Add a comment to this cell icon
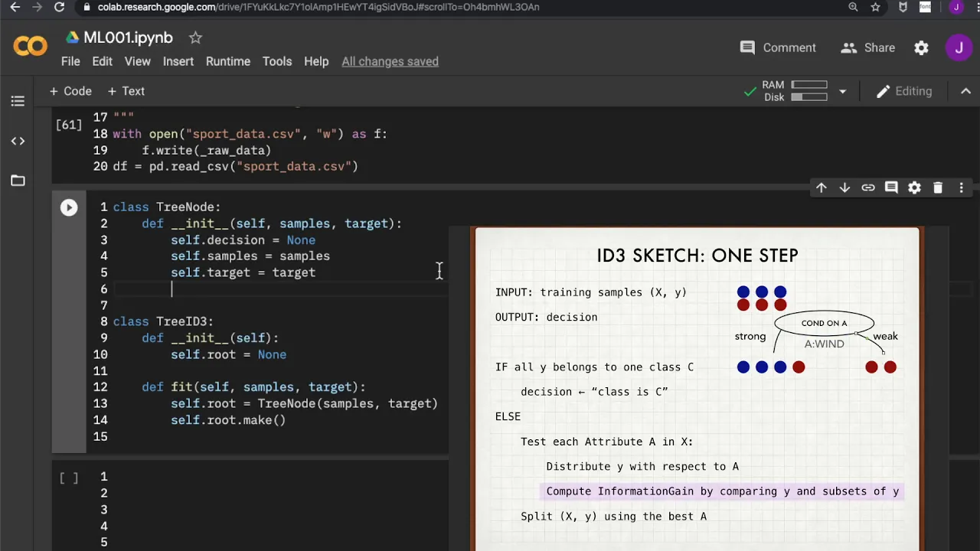 click(x=891, y=187)
